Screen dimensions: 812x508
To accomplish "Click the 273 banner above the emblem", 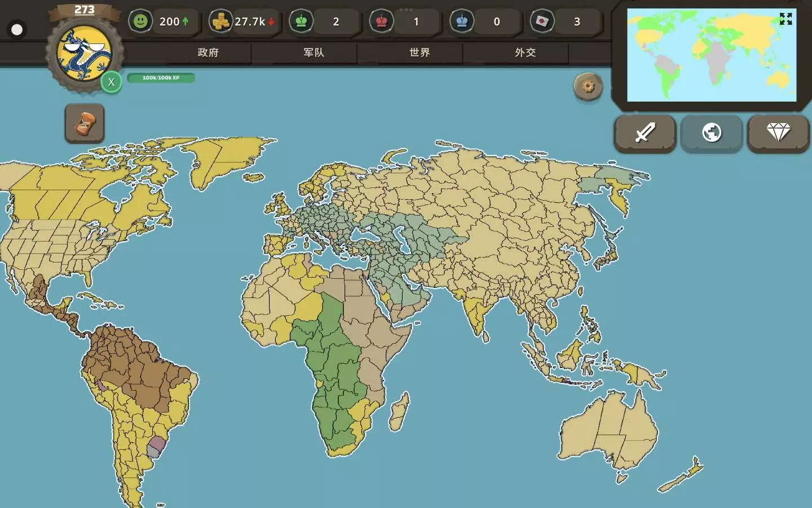I will [85, 10].
